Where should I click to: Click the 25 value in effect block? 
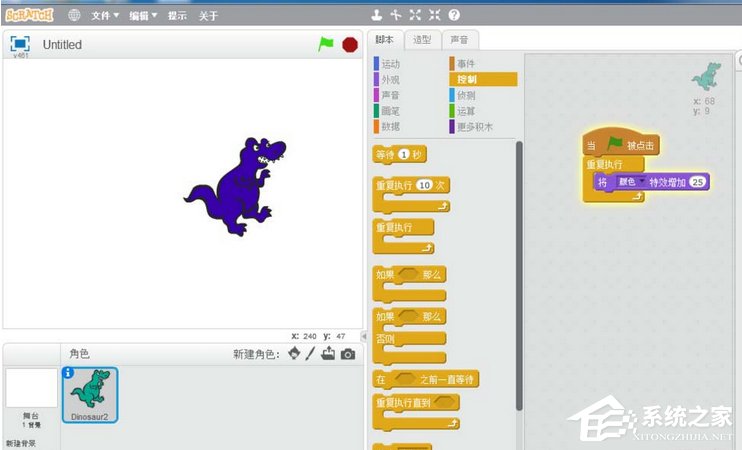(698, 182)
